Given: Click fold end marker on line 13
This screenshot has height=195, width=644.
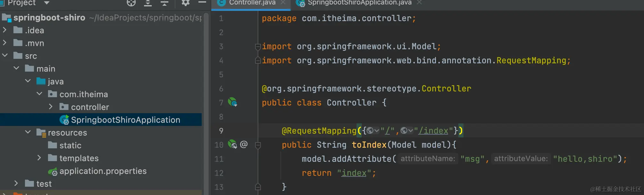Looking at the screenshot, I should pyautogui.click(x=258, y=186).
